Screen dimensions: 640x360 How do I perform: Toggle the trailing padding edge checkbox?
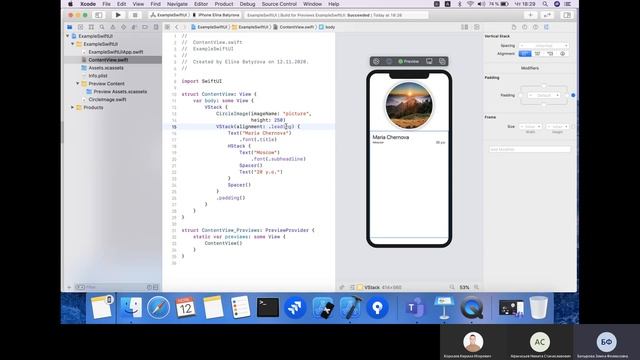point(568,95)
